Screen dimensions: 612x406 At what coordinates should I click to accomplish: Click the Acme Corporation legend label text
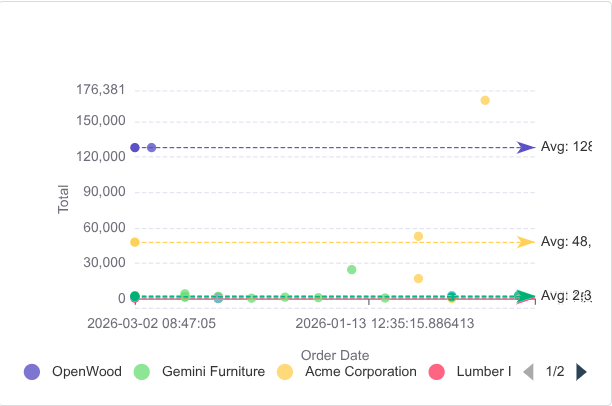[361, 372]
